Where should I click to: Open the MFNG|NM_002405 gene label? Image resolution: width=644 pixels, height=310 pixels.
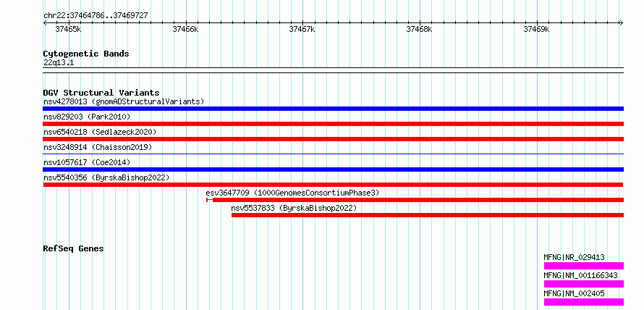(575, 293)
